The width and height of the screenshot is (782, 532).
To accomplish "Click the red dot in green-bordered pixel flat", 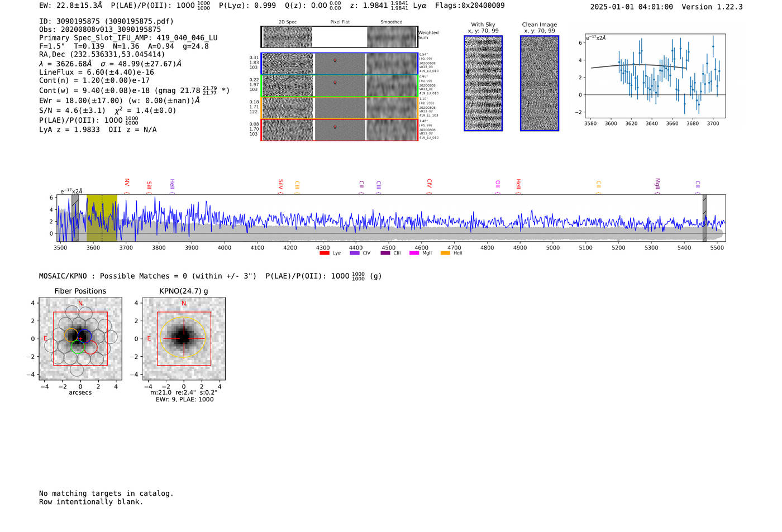I will (335, 82).
